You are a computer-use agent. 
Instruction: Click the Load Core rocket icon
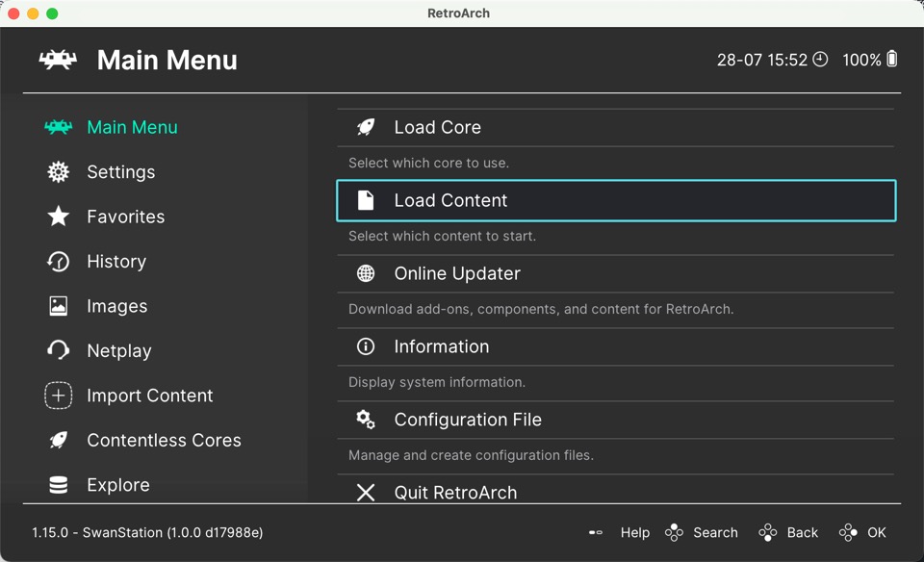coord(365,126)
